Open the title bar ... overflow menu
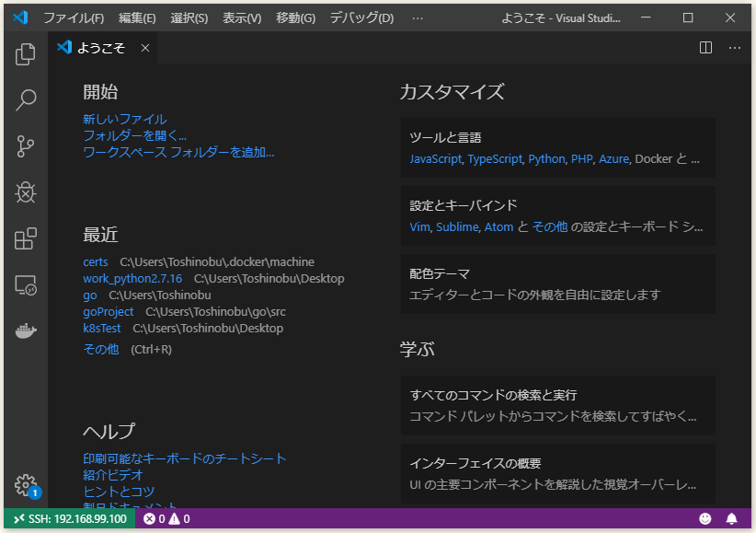 (418, 17)
